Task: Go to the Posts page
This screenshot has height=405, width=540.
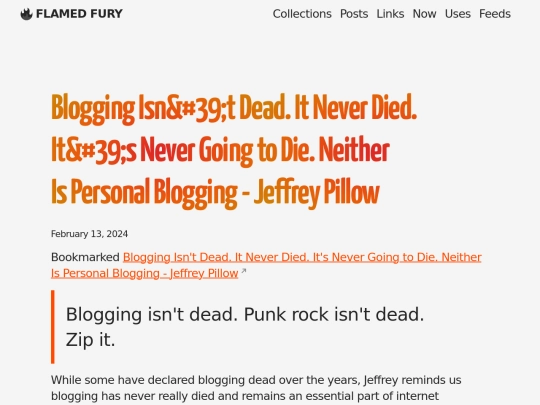Action: coord(354,14)
